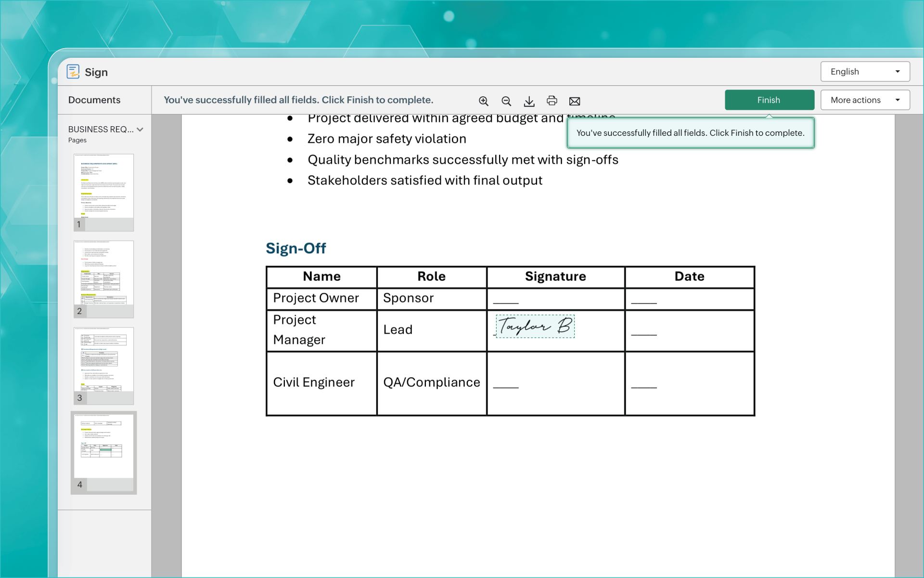Click 'Zero major safety violation' bullet
Screen dimensions: 924x578
tap(387, 139)
